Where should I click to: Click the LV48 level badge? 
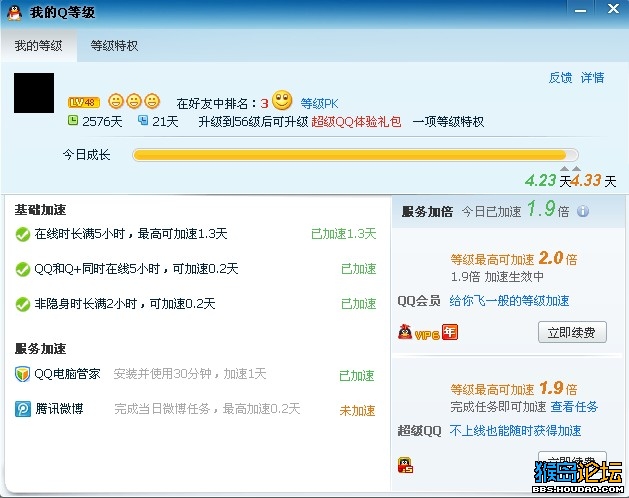[x=83, y=102]
